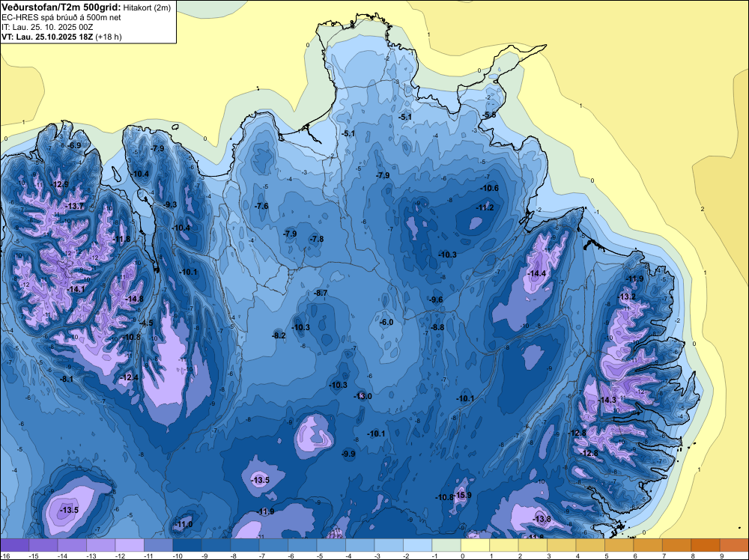The image size is (749, 560).
Task: Click the -12.9 temperature value
Action: (60, 184)
